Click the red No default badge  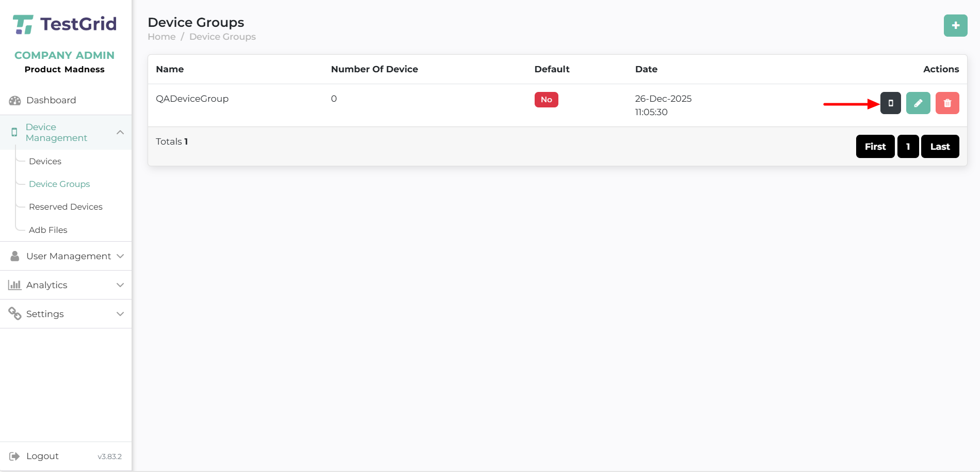pyautogui.click(x=546, y=100)
